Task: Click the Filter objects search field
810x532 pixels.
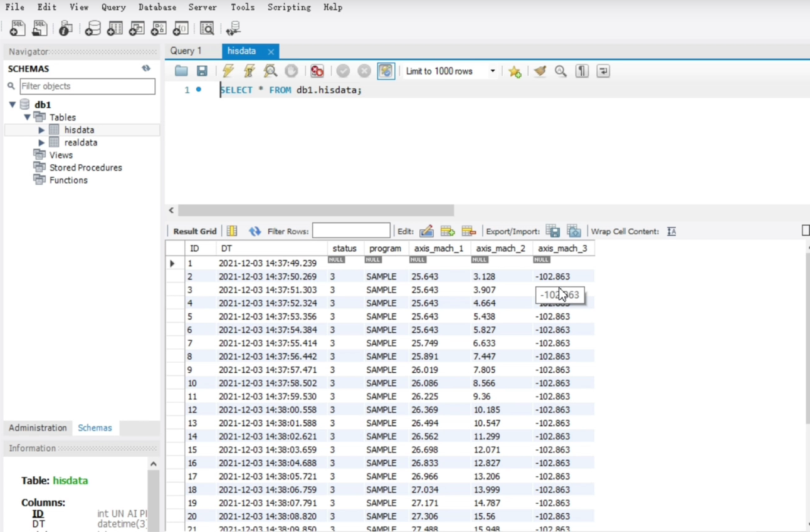Action: [87, 86]
